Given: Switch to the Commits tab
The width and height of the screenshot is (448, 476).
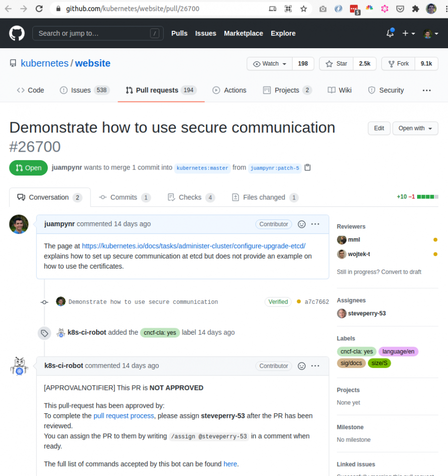Looking at the screenshot, I should pyautogui.click(x=124, y=197).
